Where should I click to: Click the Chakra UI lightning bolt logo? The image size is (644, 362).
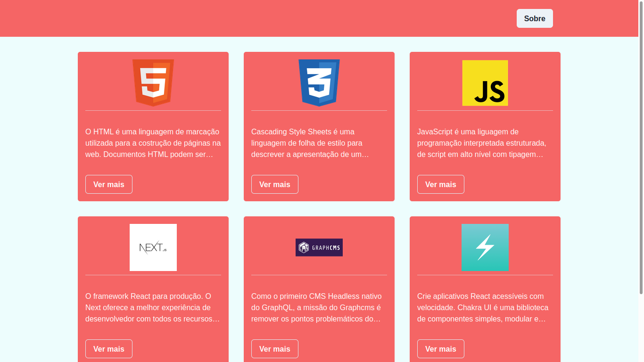485,247
